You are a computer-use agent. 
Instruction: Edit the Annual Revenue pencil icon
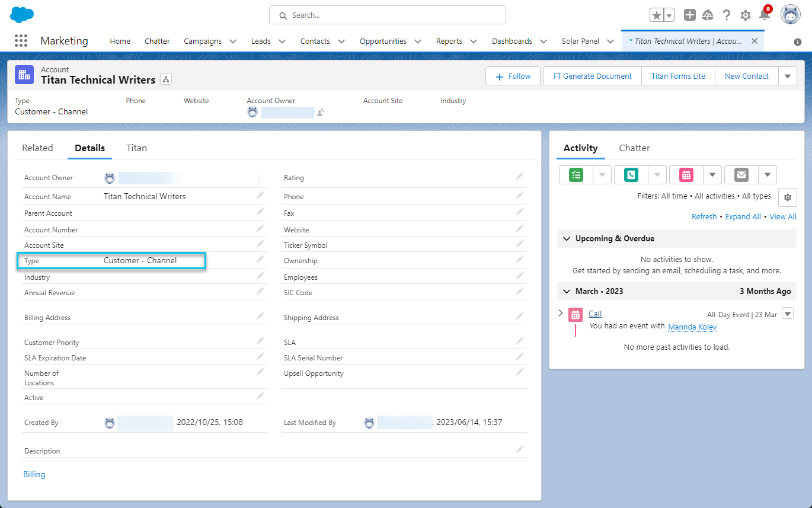(260, 290)
